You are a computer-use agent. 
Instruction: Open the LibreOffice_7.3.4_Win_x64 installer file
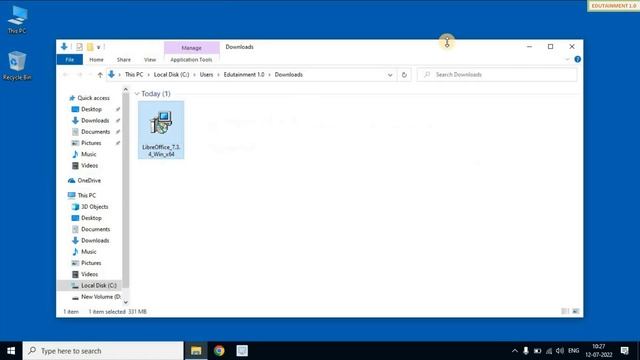tap(161, 130)
